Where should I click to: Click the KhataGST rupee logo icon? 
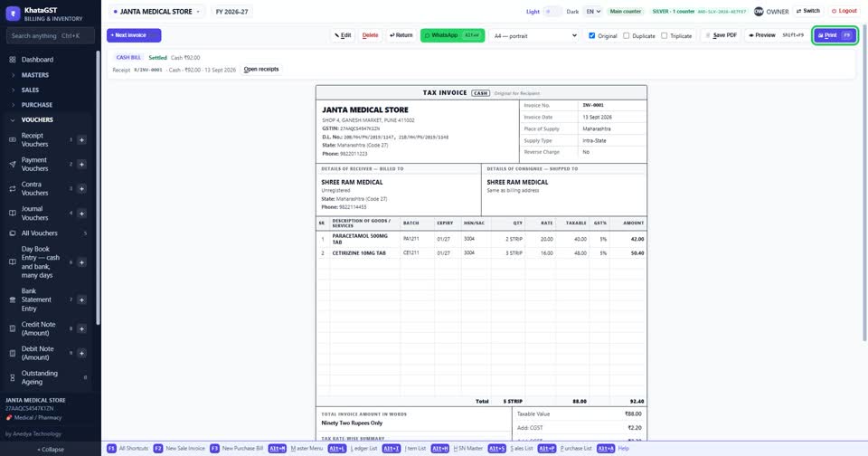pos(13,14)
